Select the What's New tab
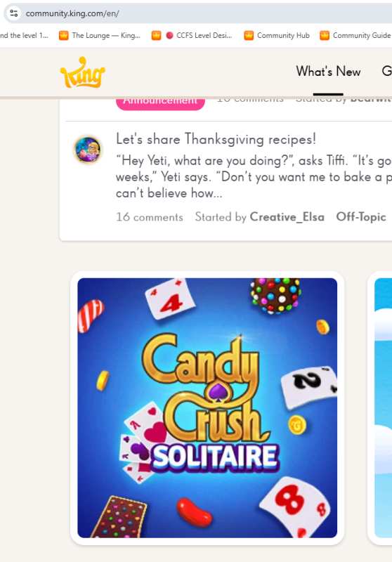 pos(328,72)
